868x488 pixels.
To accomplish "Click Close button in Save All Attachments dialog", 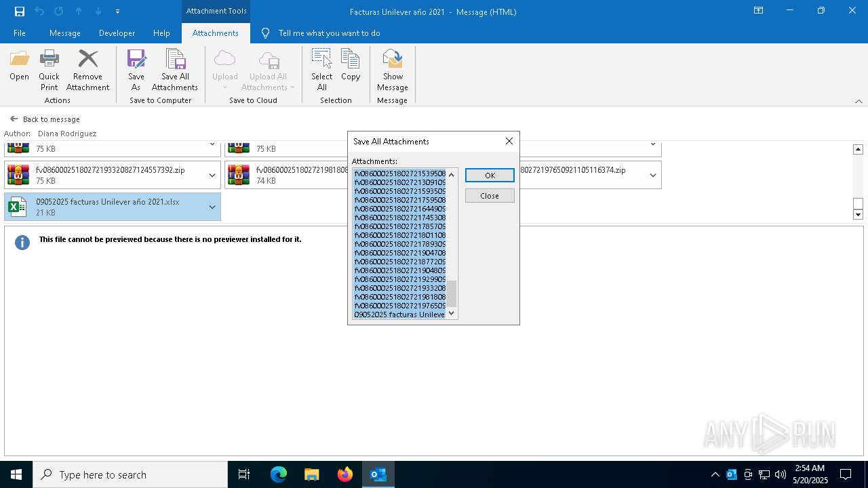I will point(490,196).
